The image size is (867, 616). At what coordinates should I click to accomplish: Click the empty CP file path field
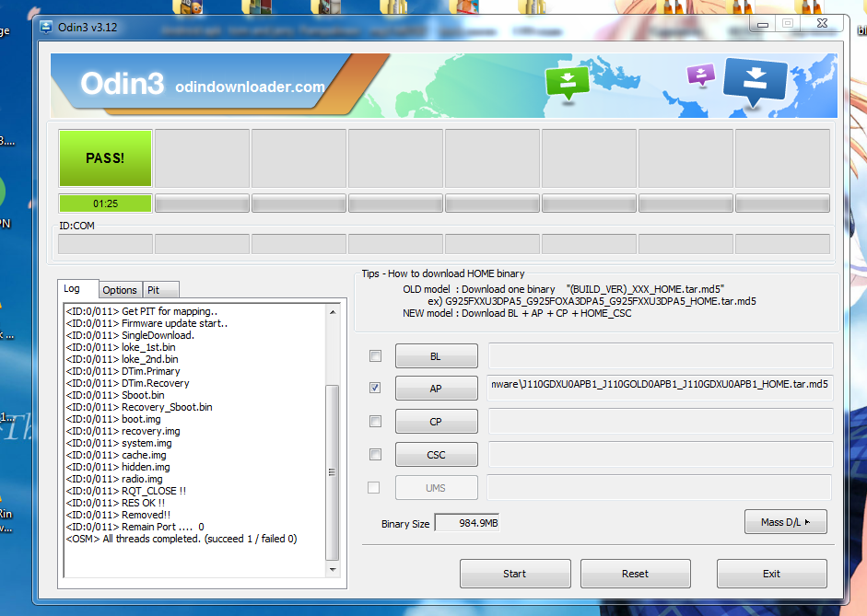pyautogui.click(x=661, y=421)
